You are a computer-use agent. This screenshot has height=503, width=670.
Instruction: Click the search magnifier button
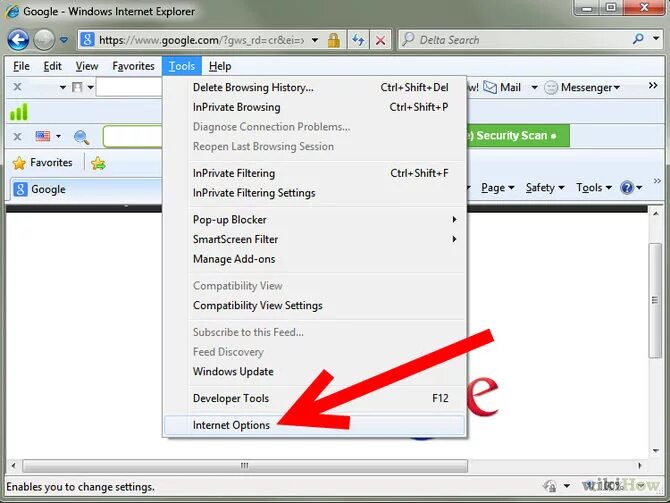(638, 39)
